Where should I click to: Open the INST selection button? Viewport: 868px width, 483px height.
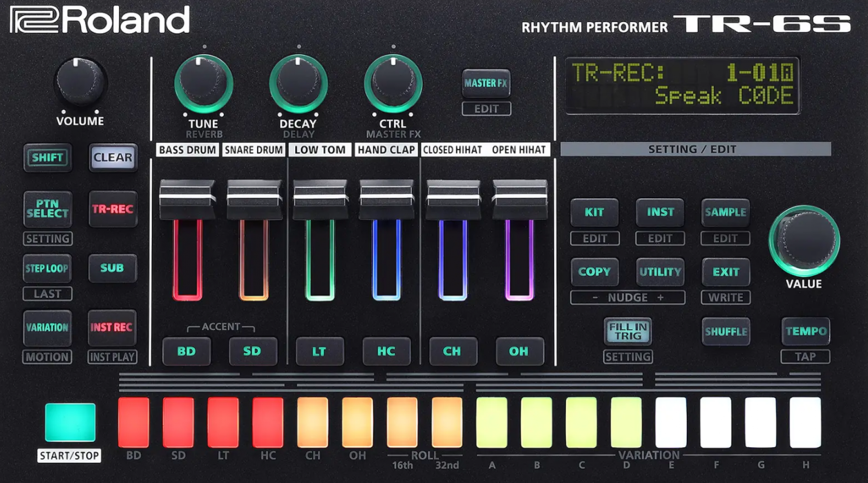660,212
